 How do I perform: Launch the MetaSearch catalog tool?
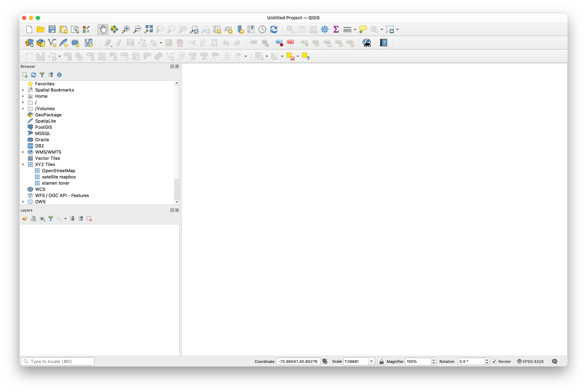click(367, 43)
